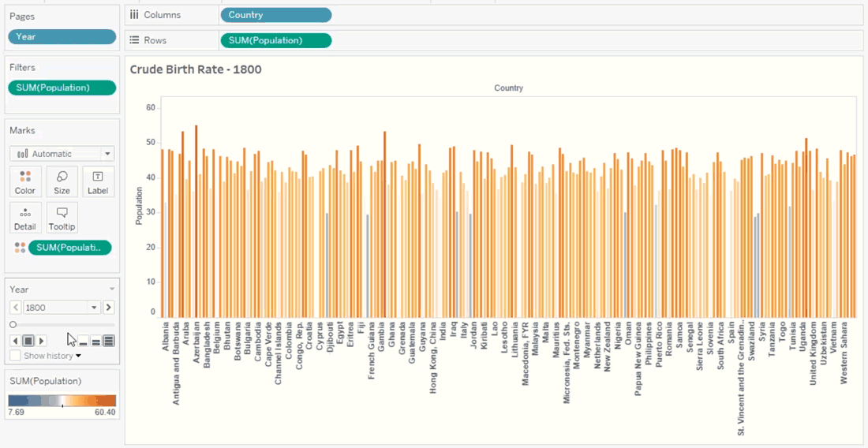
Task: Open the Detail marks card
Action: coord(25,217)
